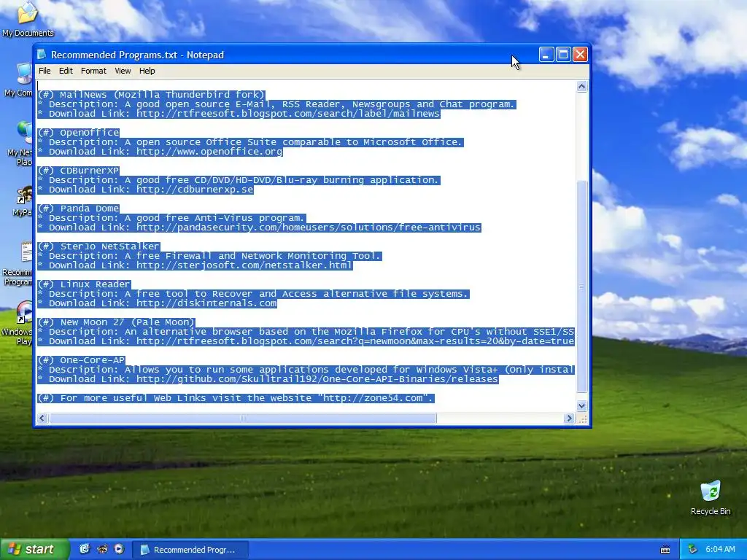Click the horizontal scrollbar left arrow
This screenshot has height=560, width=747.
(42, 418)
